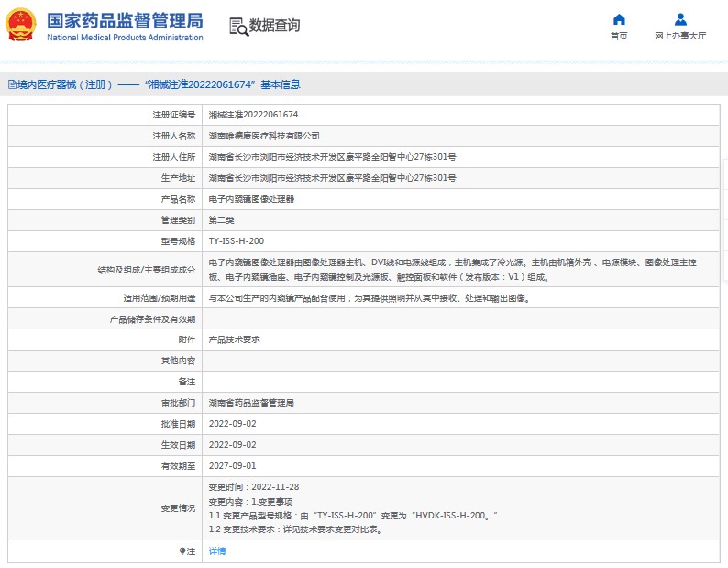This screenshot has height=568, width=728.
Task: Open 网上办事大厅 user icon
Action: coord(680,19)
